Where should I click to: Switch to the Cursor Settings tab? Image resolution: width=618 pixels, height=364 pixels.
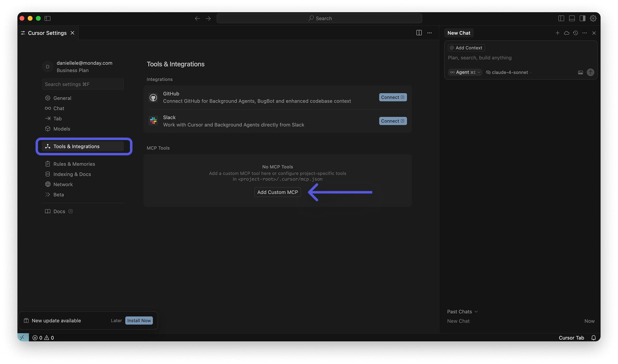47,33
